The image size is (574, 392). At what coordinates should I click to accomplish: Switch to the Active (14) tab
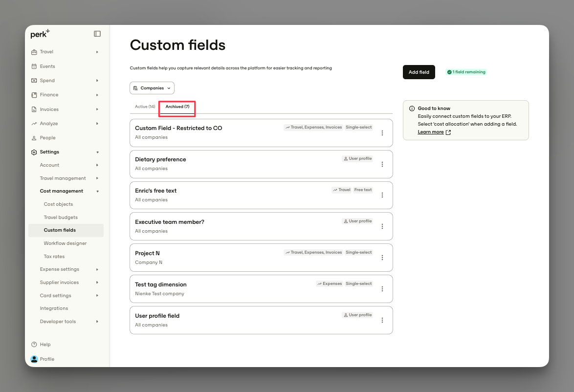[145, 107]
